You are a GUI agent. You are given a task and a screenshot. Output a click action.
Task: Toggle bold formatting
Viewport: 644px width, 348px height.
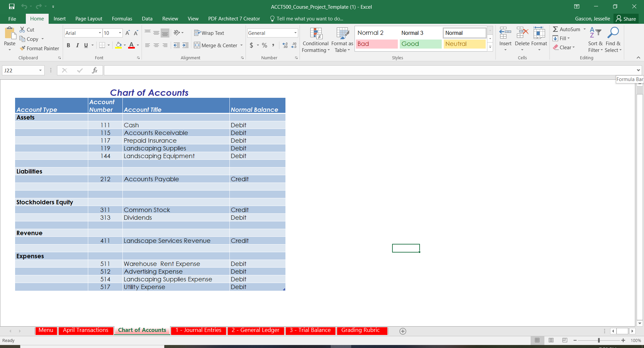click(x=68, y=45)
